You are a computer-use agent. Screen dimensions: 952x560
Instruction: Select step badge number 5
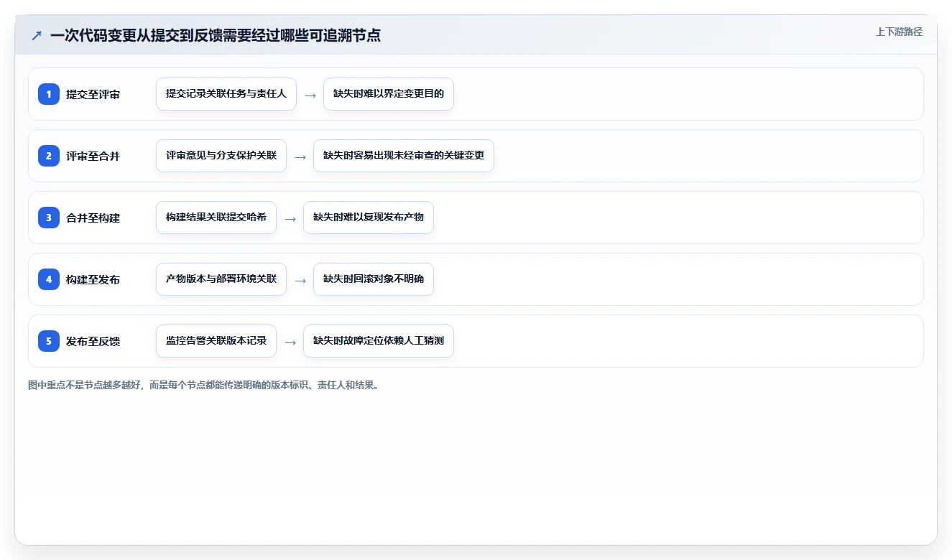click(49, 341)
